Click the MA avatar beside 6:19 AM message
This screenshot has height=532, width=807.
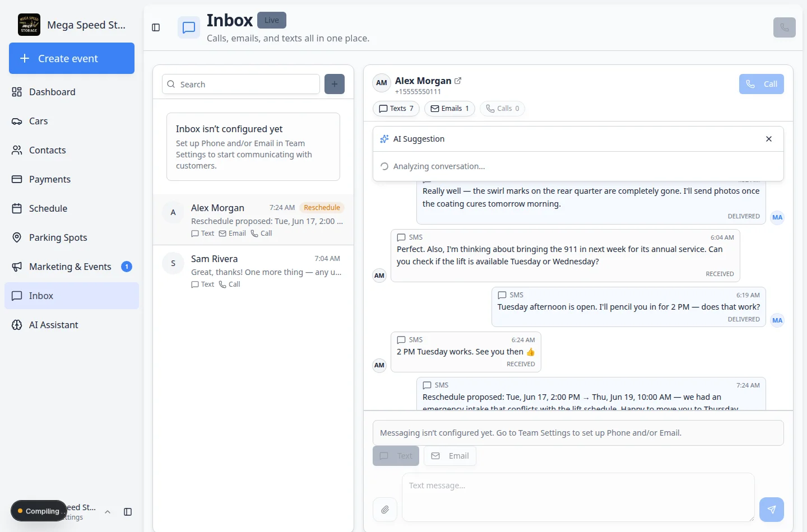[x=777, y=320]
